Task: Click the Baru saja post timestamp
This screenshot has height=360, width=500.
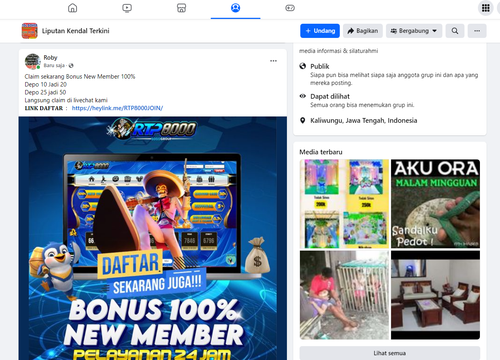Action: click(x=54, y=65)
